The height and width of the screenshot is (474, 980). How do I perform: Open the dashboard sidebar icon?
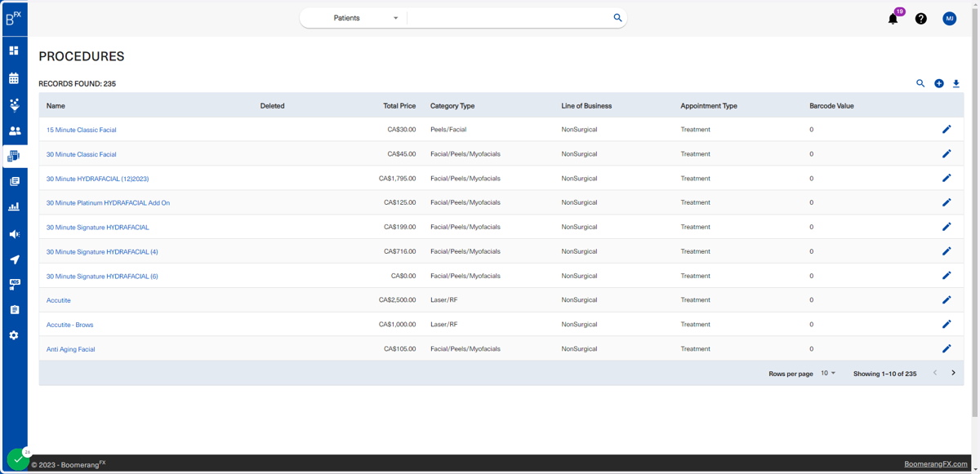(14, 51)
